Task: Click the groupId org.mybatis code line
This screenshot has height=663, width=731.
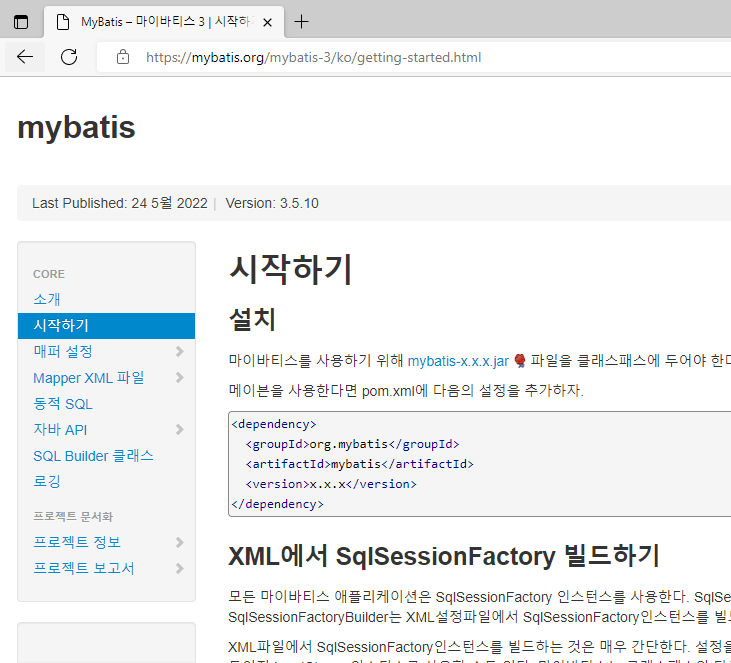Action: click(x=352, y=444)
